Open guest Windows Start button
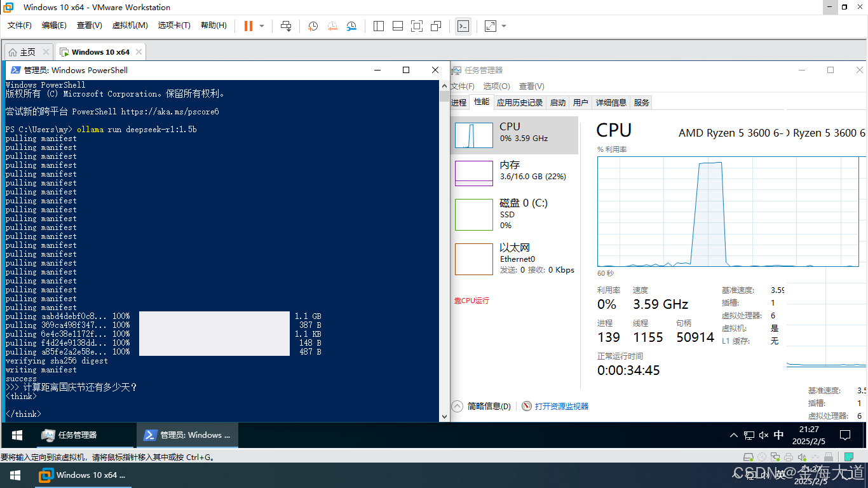The width and height of the screenshot is (868, 488). pos(17,435)
